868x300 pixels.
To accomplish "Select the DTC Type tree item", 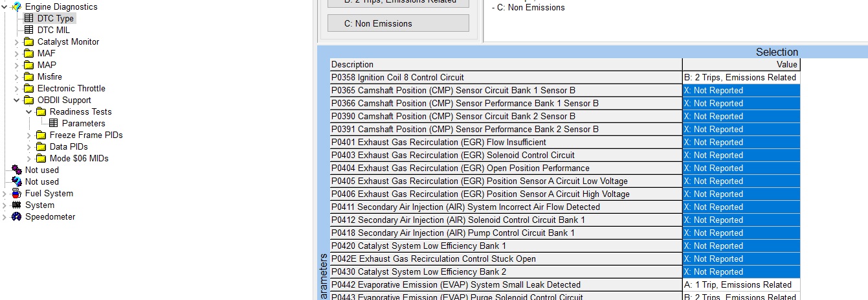I will pos(55,18).
